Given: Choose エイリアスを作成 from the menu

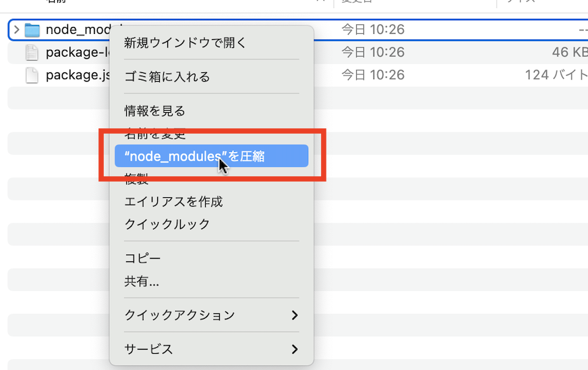Looking at the screenshot, I should click(173, 201).
